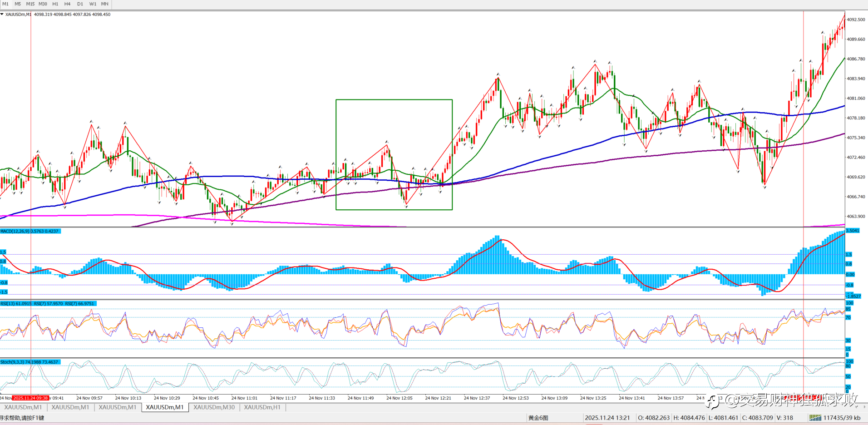Switch the chart to the M1 timeframe
The width and height of the screenshot is (868, 425).
[x=5, y=4]
